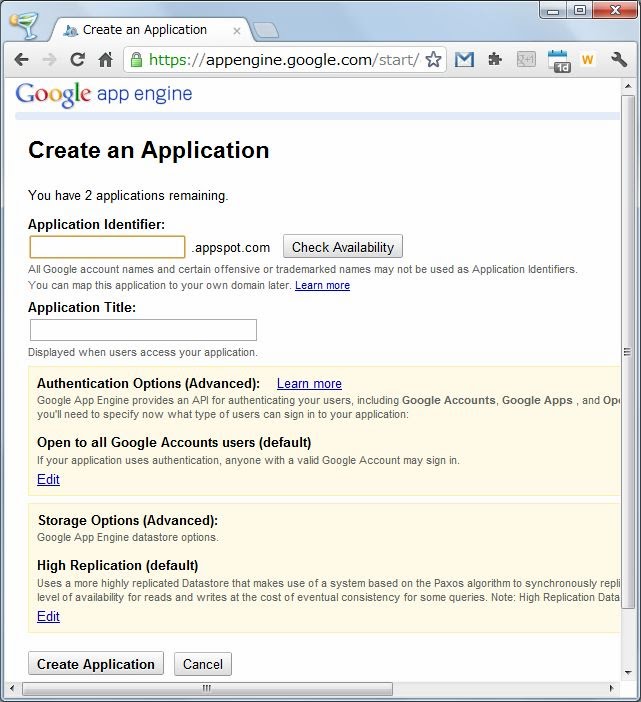Focus the Application Identifier text field
The image size is (641, 702).
[x=107, y=247]
